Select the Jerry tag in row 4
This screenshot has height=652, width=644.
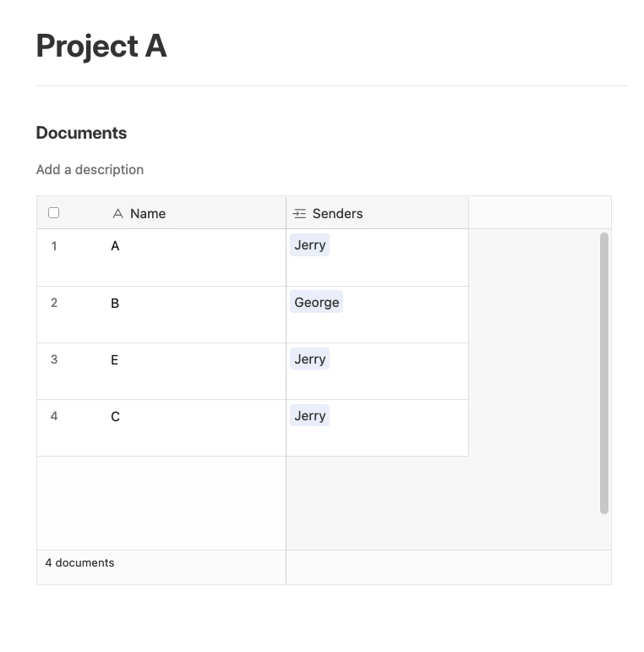(x=310, y=415)
